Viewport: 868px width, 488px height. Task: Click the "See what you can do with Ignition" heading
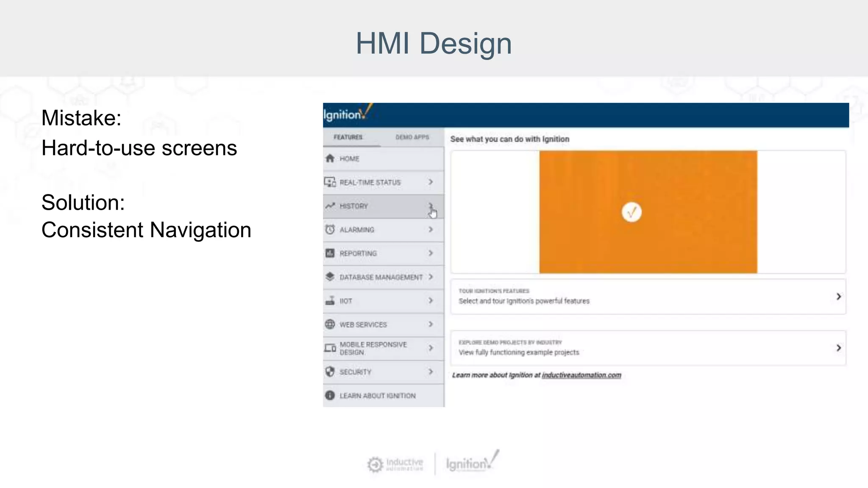pyautogui.click(x=510, y=139)
